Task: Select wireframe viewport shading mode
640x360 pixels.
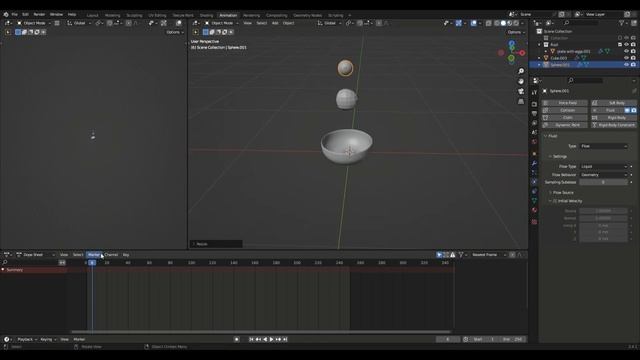Action: coord(497,23)
